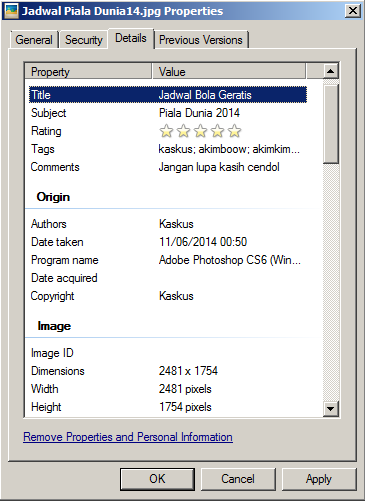Set rating to two stars
The height and width of the screenshot is (501, 365).
click(183, 131)
